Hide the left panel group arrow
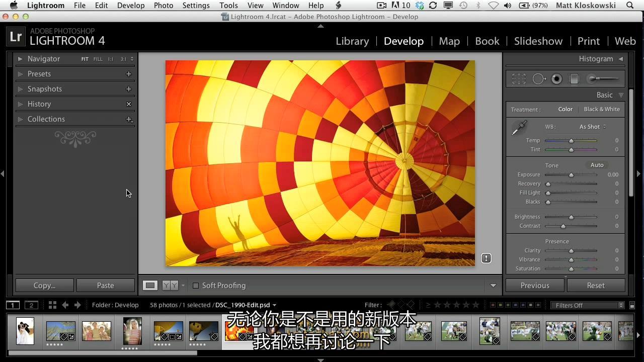Viewport: 644px width, 362px height. [3, 173]
